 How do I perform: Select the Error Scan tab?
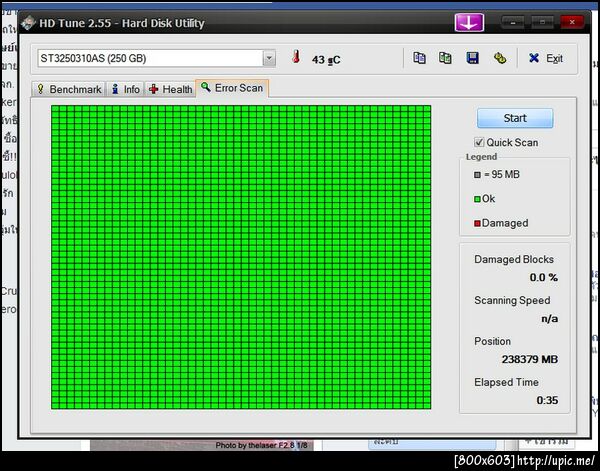232,88
